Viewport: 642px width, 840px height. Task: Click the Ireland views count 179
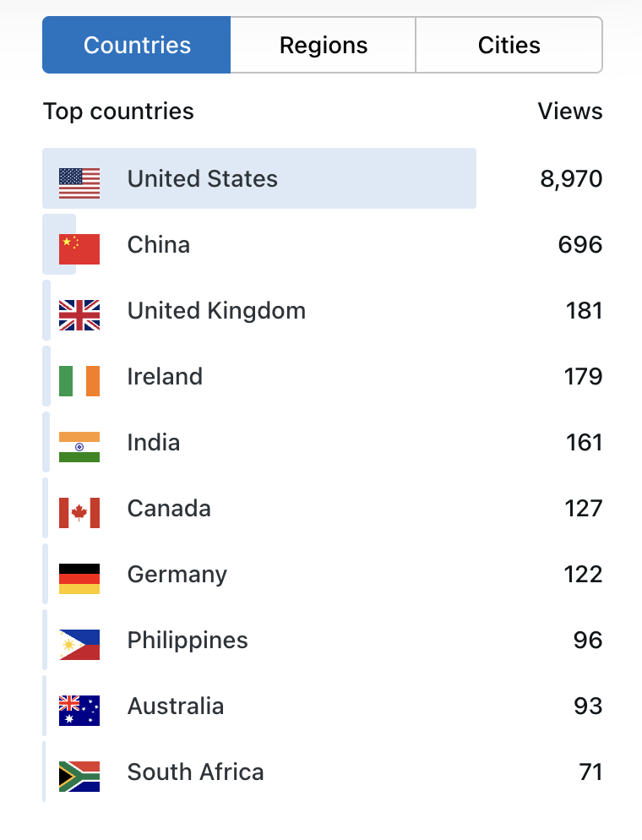pos(584,377)
